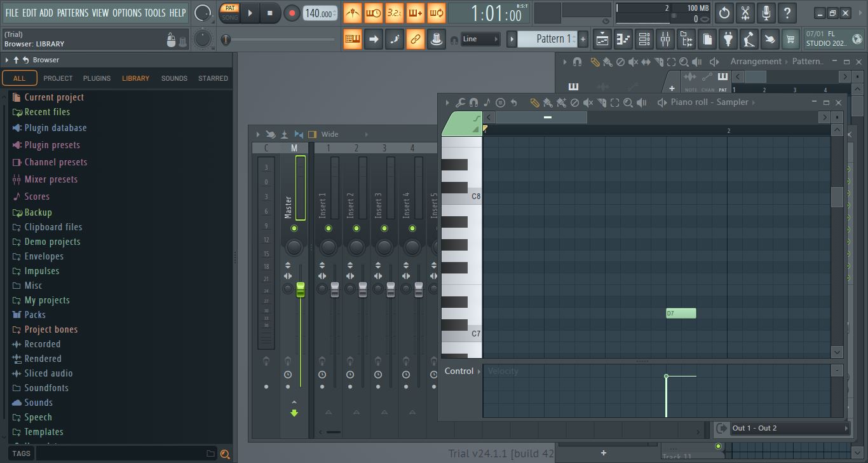
Task: Open the channel rack view icon
Action: pos(644,39)
